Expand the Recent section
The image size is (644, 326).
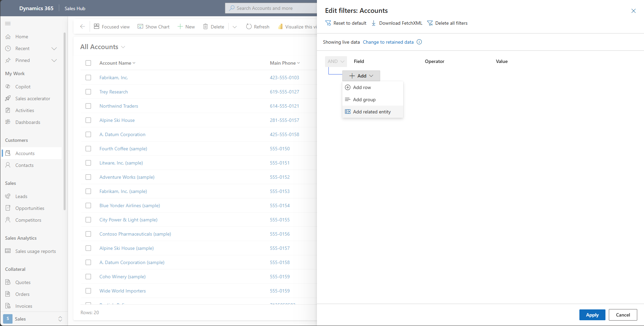tap(54, 48)
